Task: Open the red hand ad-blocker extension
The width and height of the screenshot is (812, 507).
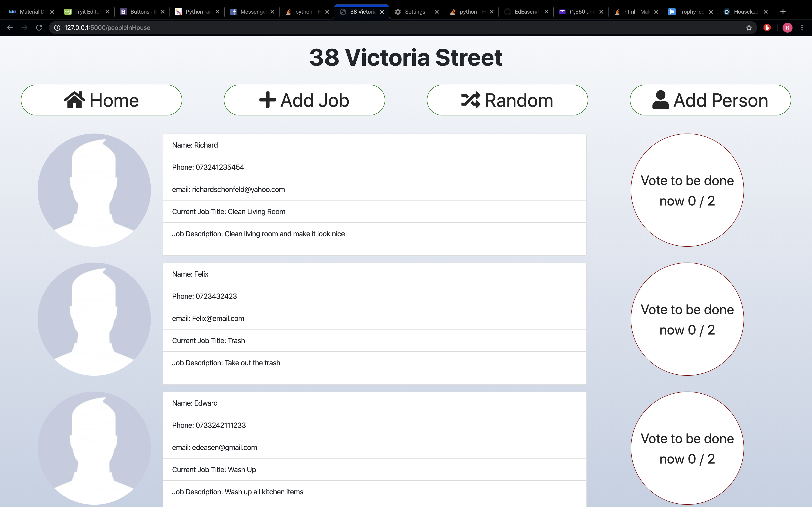Action: (767, 28)
